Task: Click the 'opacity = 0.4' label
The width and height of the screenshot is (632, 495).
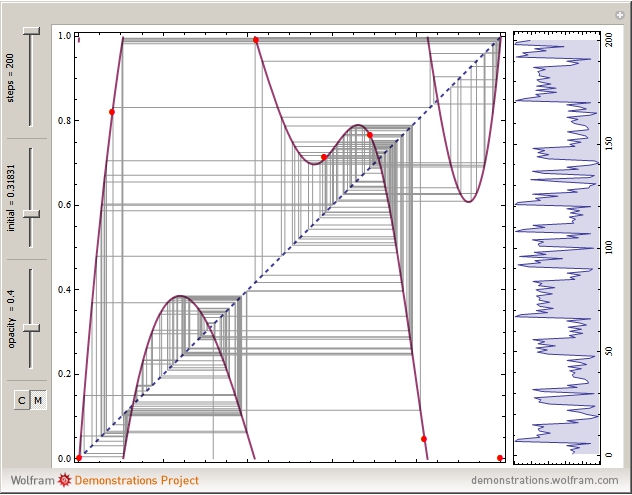Action: coord(12,318)
